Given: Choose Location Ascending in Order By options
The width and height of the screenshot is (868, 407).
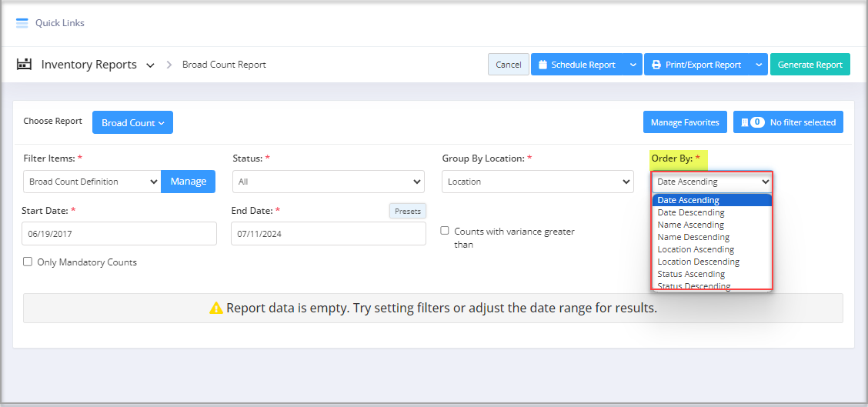Looking at the screenshot, I should 696,249.
